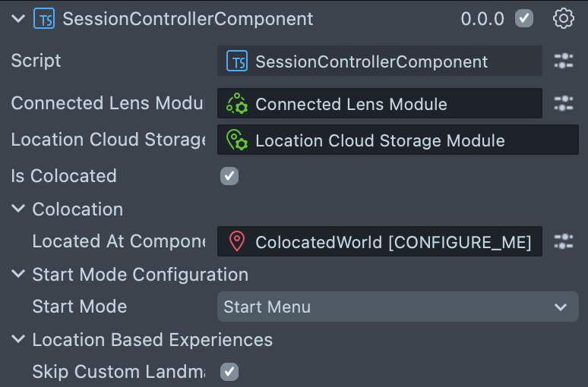Open the component settings gear

pos(563,19)
